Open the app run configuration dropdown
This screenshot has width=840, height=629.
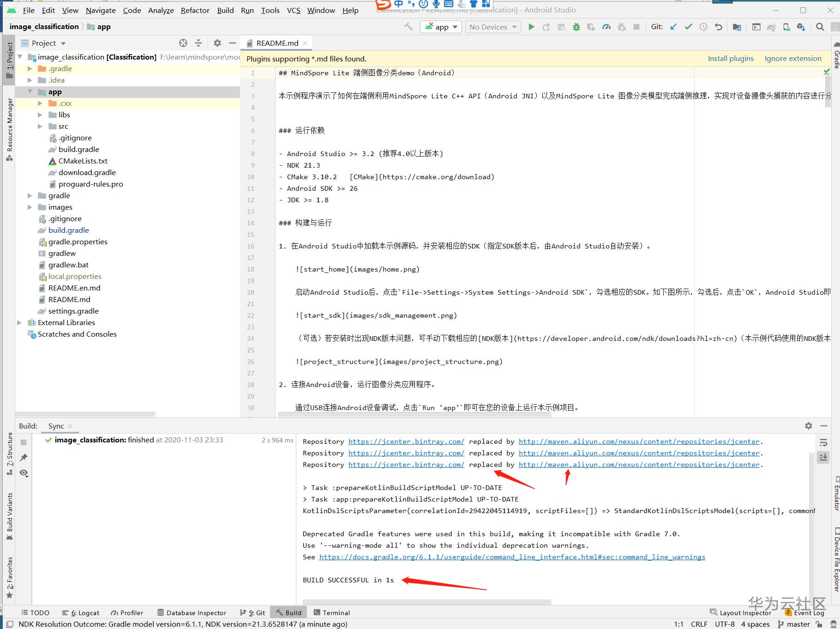[441, 27]
